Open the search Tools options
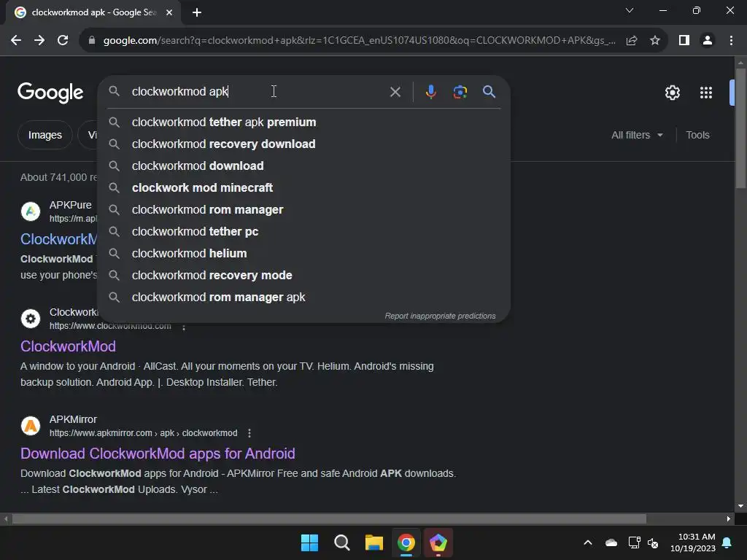Viewport: 747px width, 560px height. click(x=697, y=135)
